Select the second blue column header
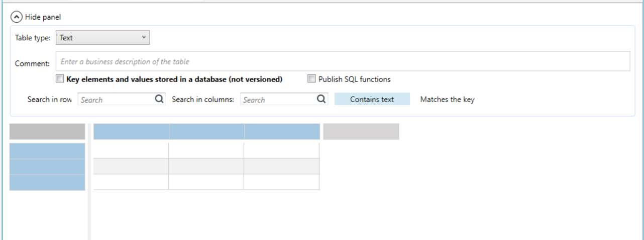 point(206,131)
